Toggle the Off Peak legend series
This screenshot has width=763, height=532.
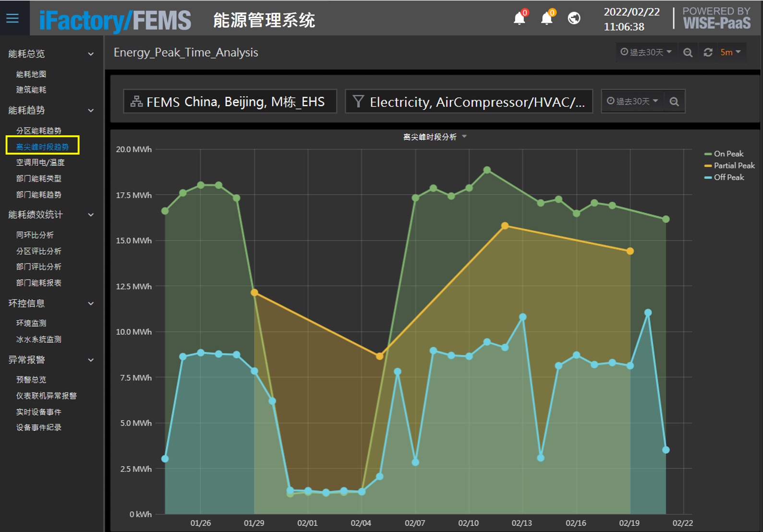coord(724,177)
